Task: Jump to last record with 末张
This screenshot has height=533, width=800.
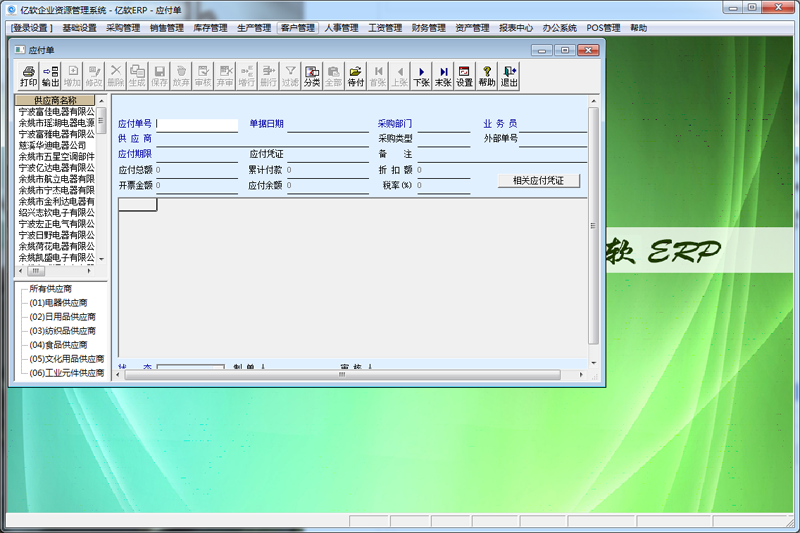Action: point(443,76)
